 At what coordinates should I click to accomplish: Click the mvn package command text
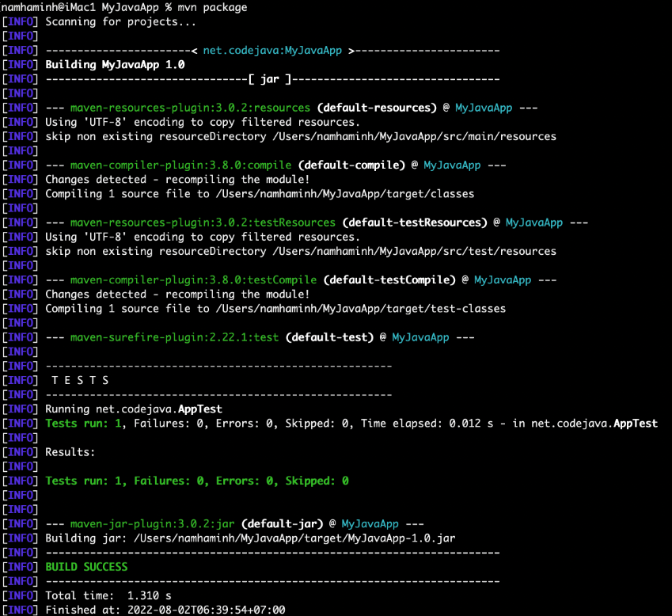(x=213, y=7)
